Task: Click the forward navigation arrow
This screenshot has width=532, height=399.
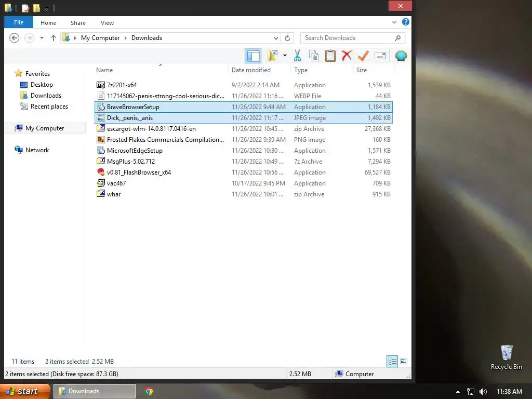Action: (29, 37)
